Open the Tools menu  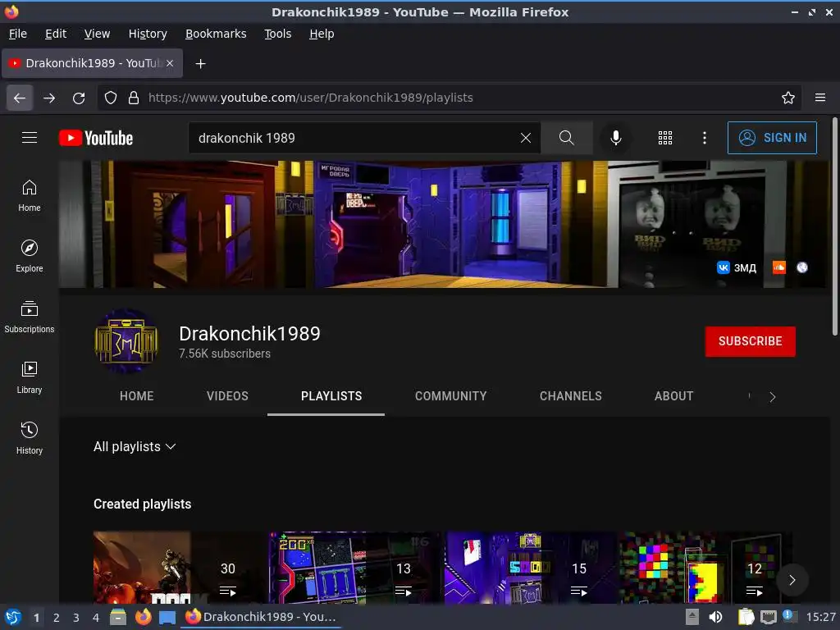click(x=277, y=34)
